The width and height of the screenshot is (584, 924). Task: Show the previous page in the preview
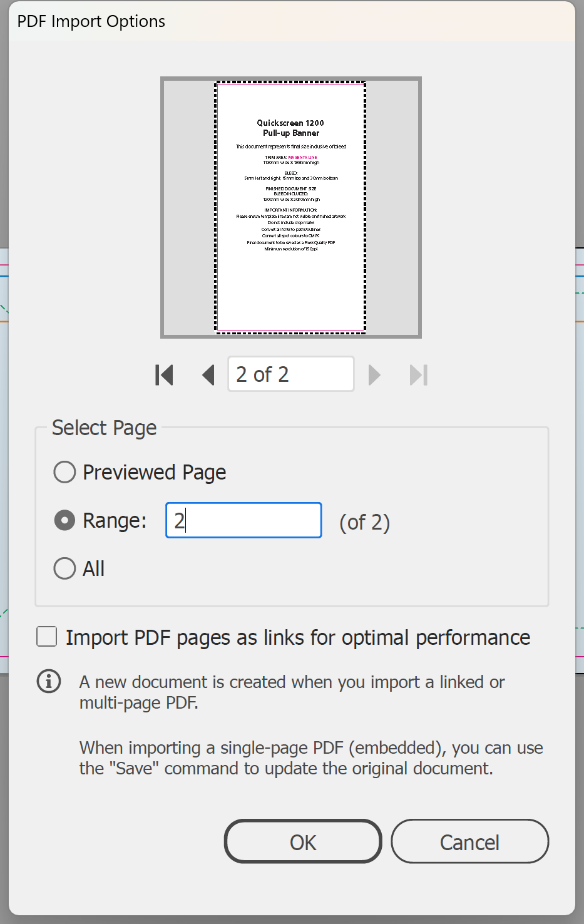tap(208, 375)
